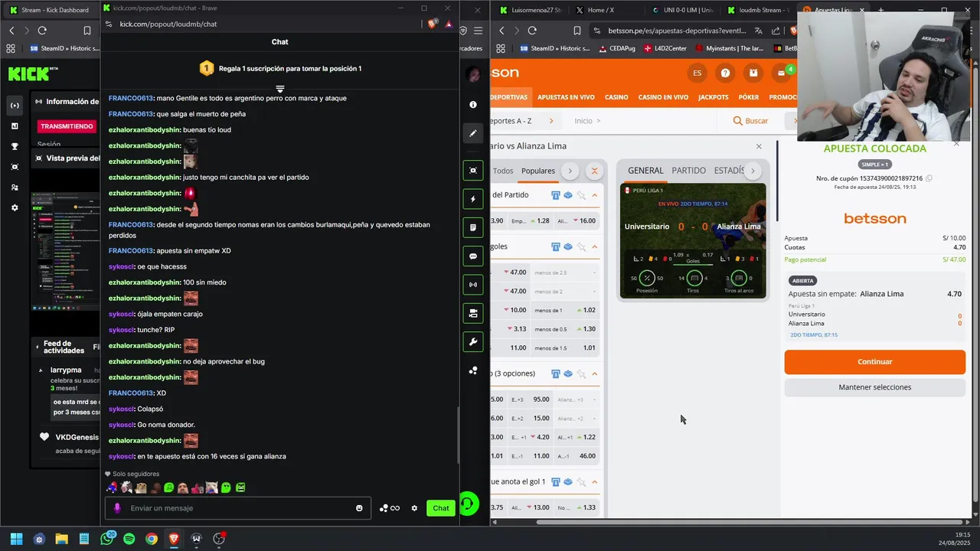Click purple microphone icon in chat input
Screen dimensions: 980x551
coord(117,508)
